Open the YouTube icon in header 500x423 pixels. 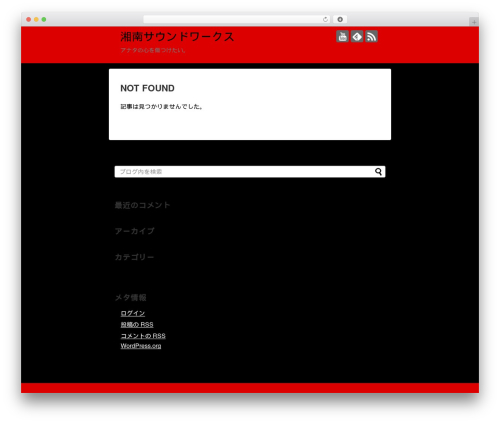(x=342, y=36)
